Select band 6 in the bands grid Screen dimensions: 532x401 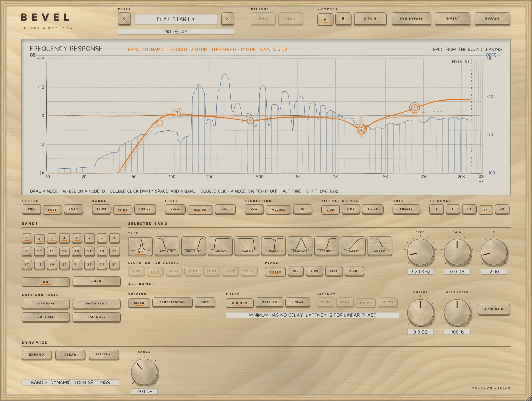click(x=89, y=238)
